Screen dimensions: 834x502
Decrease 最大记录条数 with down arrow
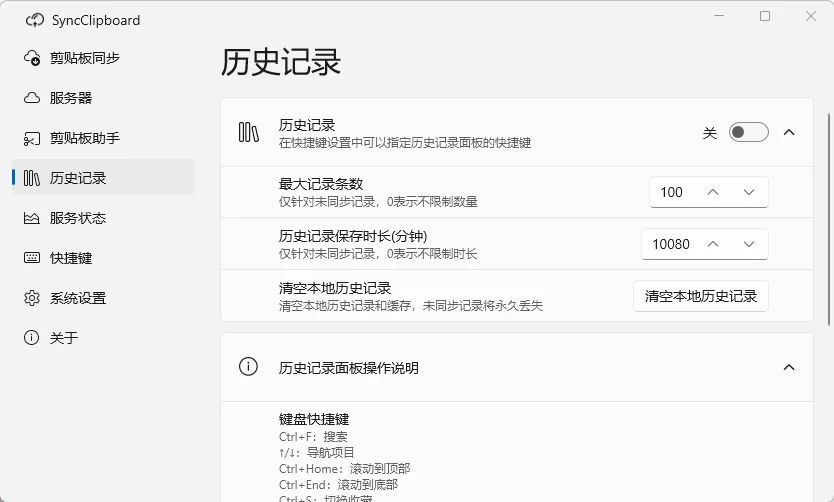(749, 192)
